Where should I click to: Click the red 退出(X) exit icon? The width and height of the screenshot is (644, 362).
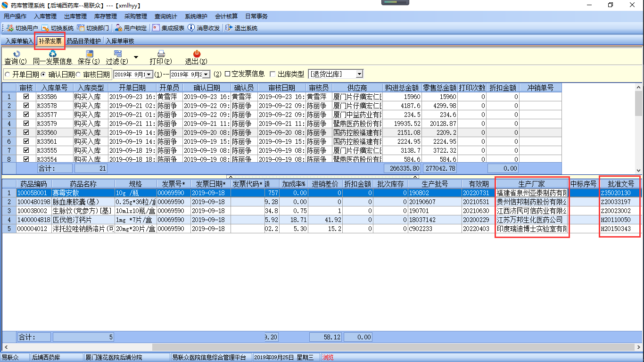pyautogui.click(x=197, y=54)
